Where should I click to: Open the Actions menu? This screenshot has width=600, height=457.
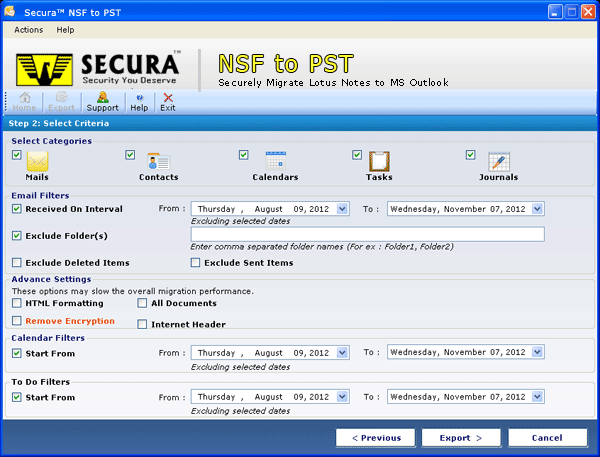tap(29, 30)
